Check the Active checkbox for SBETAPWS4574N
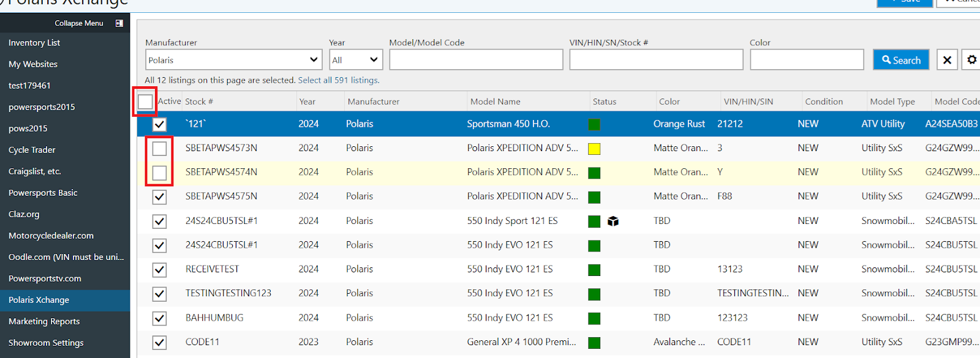The width and height of the screenshot is (980, 358). [x=159, y=173]
